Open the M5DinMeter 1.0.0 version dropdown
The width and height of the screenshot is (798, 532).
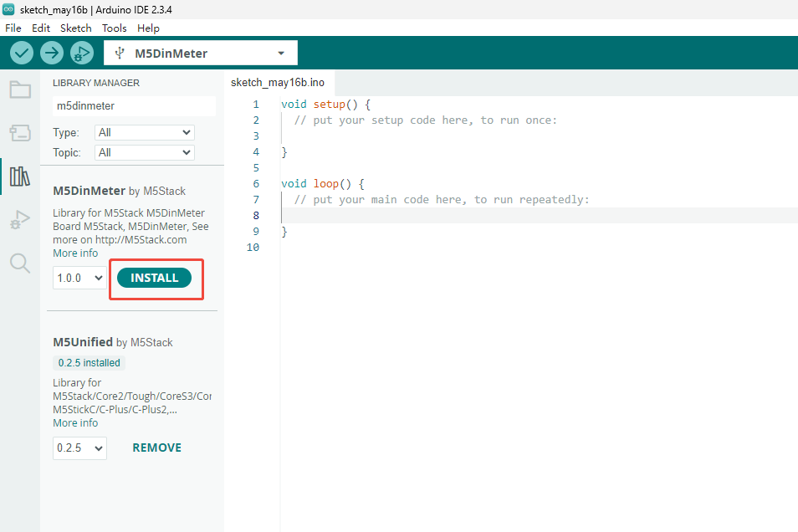point(80,278)
